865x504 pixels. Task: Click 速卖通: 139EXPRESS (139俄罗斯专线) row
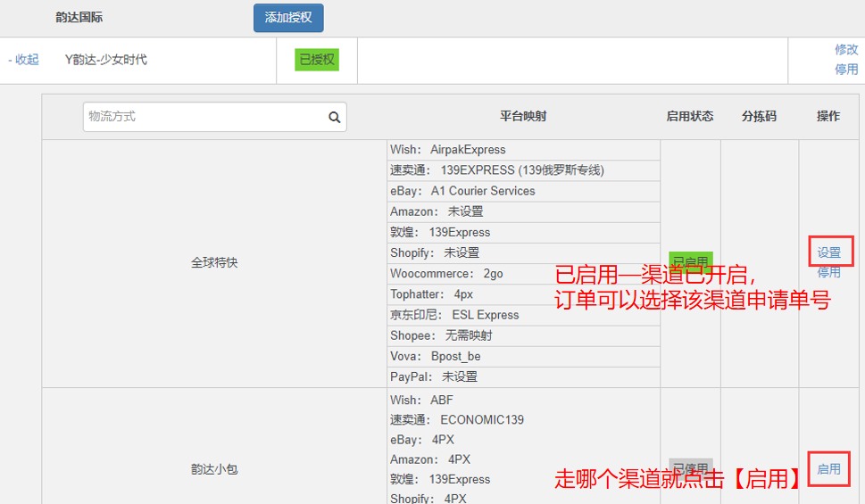(523, 170)
